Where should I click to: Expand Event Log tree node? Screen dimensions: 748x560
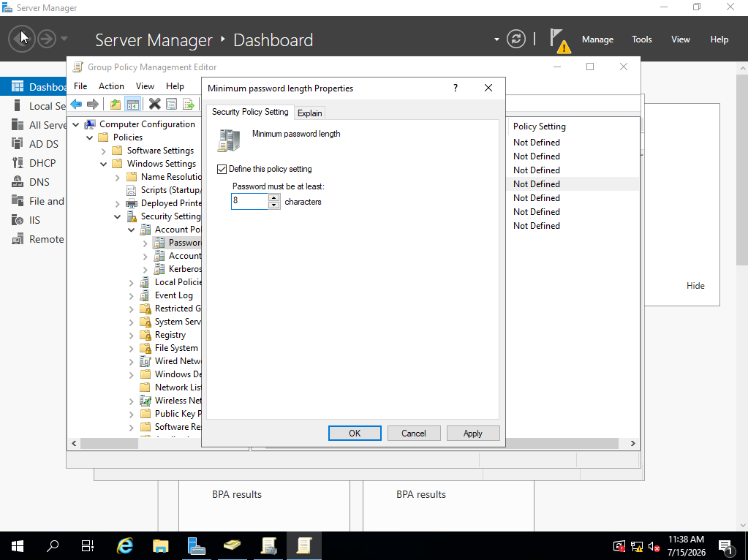pyautogui.click(x=131, y=296)
